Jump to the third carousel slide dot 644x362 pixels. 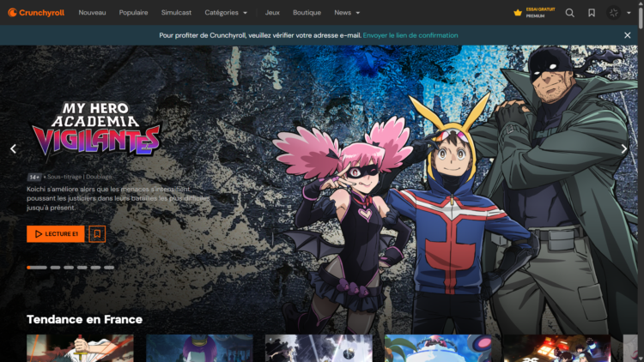(x=69, y=268)
